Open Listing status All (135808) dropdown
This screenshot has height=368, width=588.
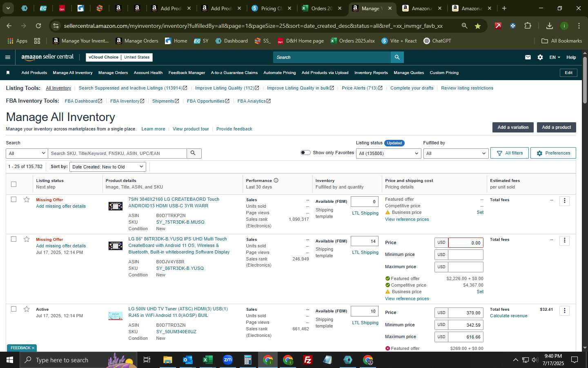(388, 153)
